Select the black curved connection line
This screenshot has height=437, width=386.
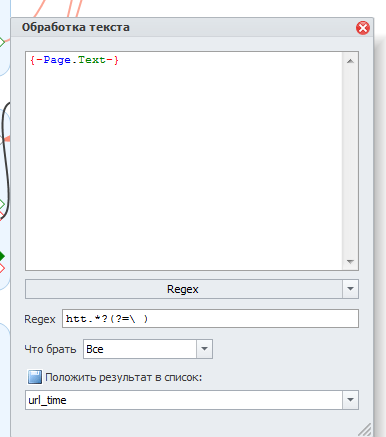(x=6, y=160)
